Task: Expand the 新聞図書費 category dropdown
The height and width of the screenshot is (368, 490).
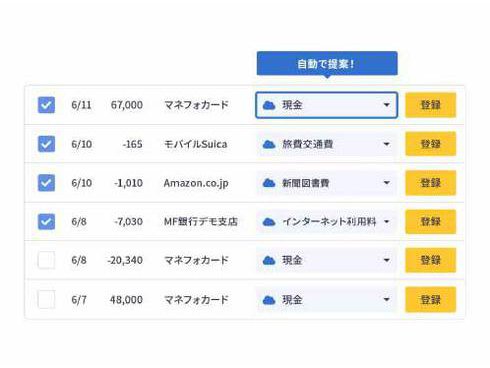Action: [387, 183]
